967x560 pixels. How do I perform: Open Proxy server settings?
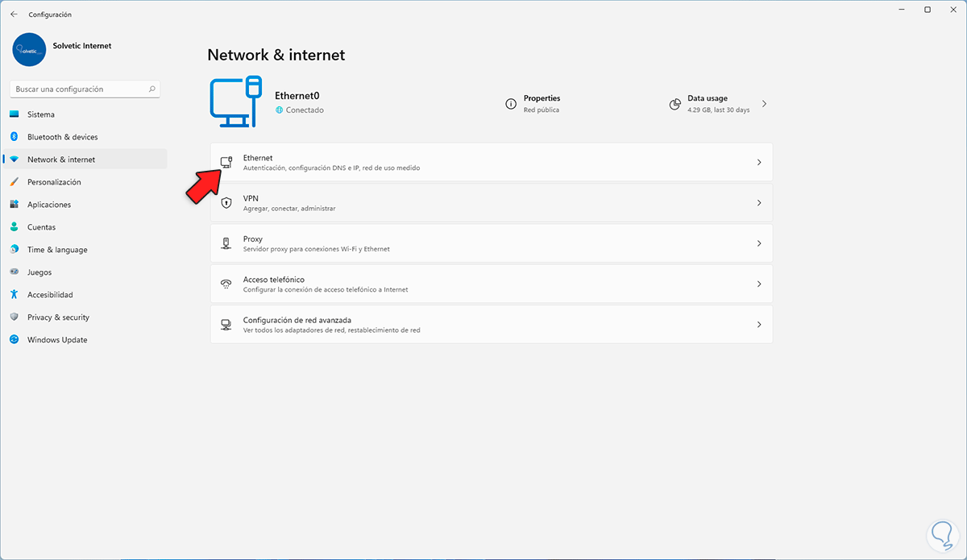pyautogui.click(x=483, y=243)
